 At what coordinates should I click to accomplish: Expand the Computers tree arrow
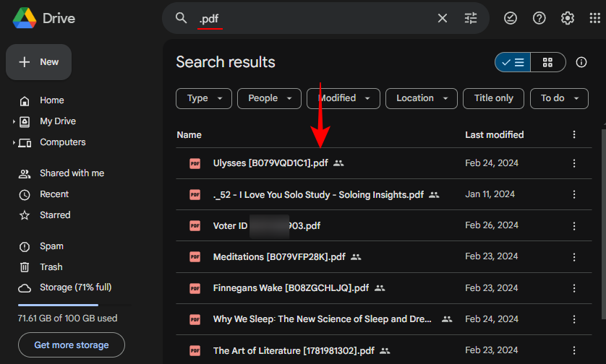(x=14, y=142)
